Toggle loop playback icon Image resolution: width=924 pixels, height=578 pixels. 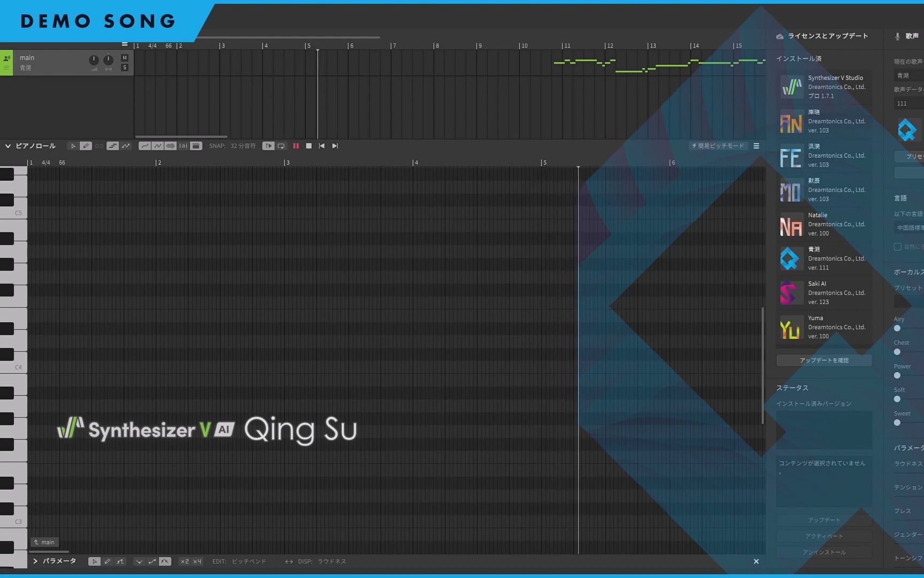pyautogui.click(x=281, y=146)
